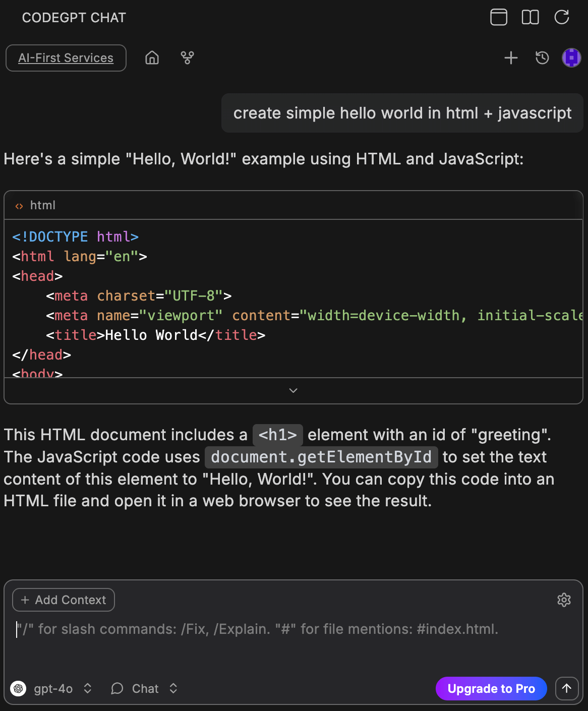588x711 pixels.
Task: Go to the CodeGPT home screen
Action: pos(152,57)
